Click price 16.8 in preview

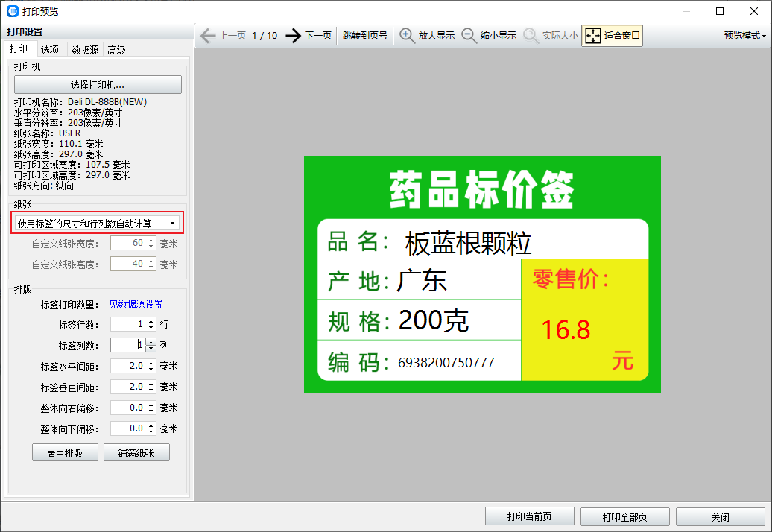coord(566,330)
